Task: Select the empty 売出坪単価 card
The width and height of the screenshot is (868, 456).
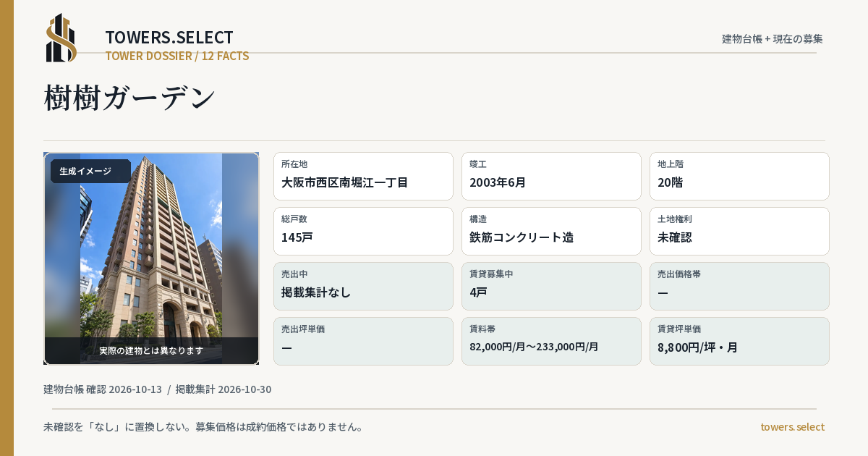Action: (363, 341)
